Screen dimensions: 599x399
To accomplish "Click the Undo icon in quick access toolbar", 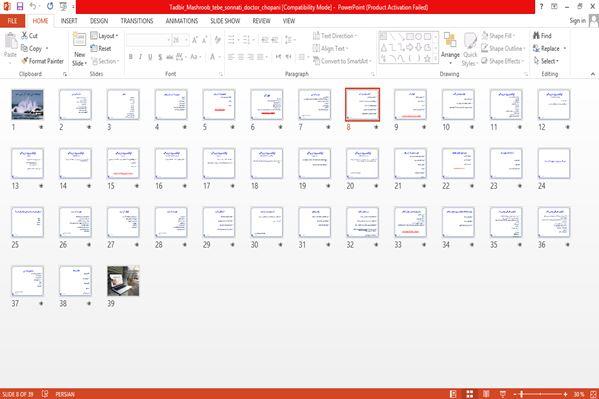I will [x=33, y=6].
